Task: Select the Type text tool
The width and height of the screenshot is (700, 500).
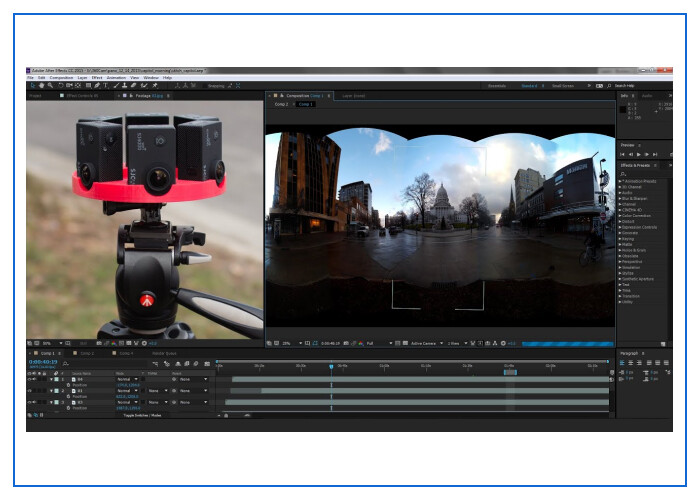Action: (x=106, y=85)
